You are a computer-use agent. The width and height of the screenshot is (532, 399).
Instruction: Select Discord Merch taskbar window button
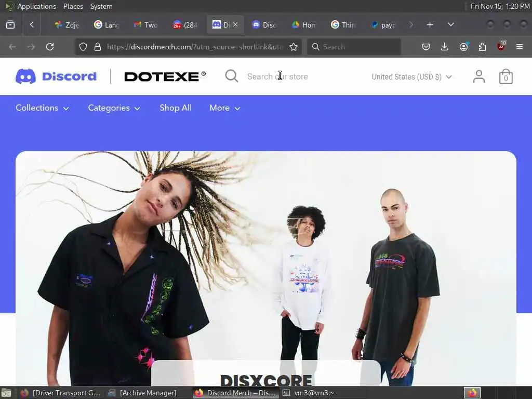coord(235,393)
